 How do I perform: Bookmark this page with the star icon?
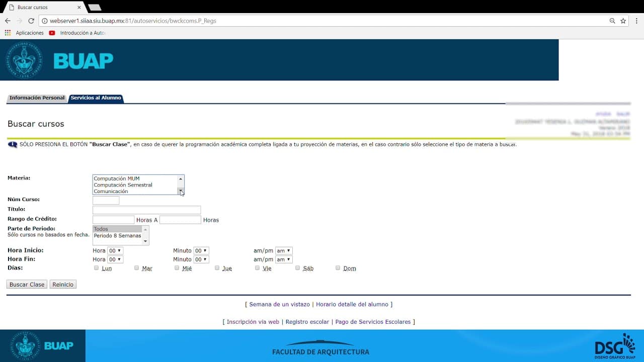tap(623, 21)
